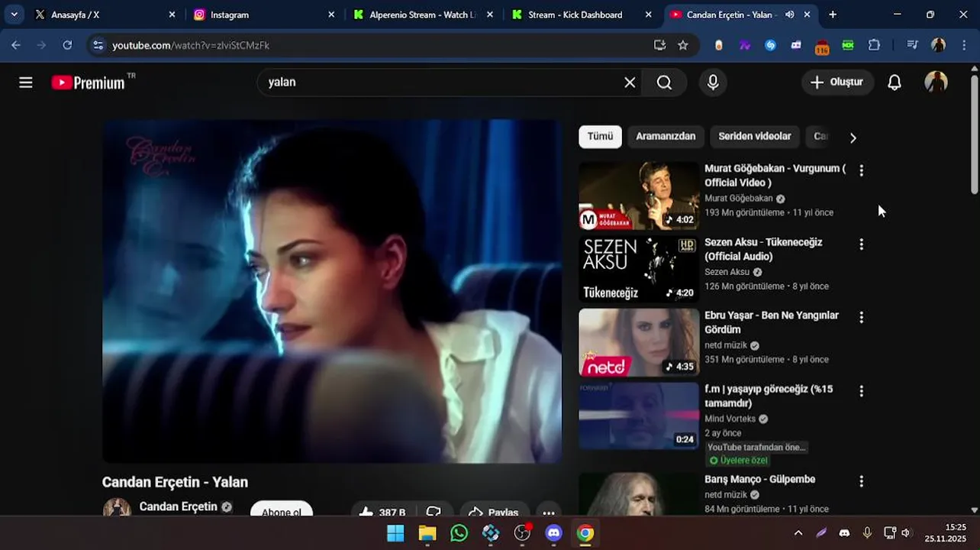Open options for Barış Manço Gülpembe video
980x550 pixels.
click(x=861, y=482)
